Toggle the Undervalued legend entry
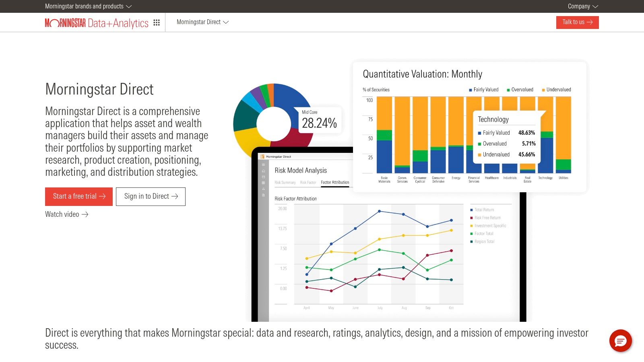The image size is (644, 362). pos(557,90)
